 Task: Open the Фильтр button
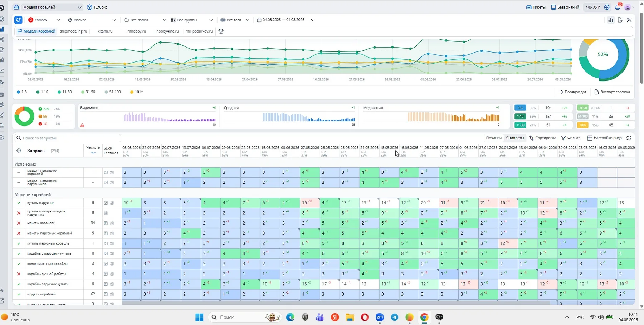point(570,138)
